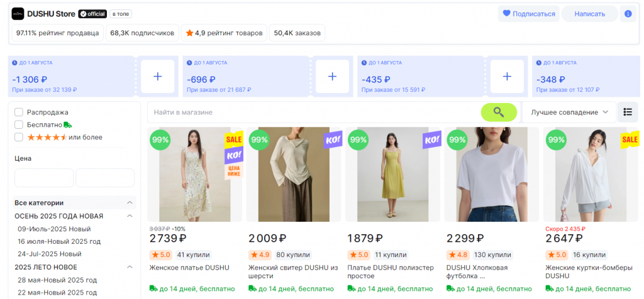Open 68,3K подписчиков chip
Viewport: 644px width, 299px height.
coord(142,33)
